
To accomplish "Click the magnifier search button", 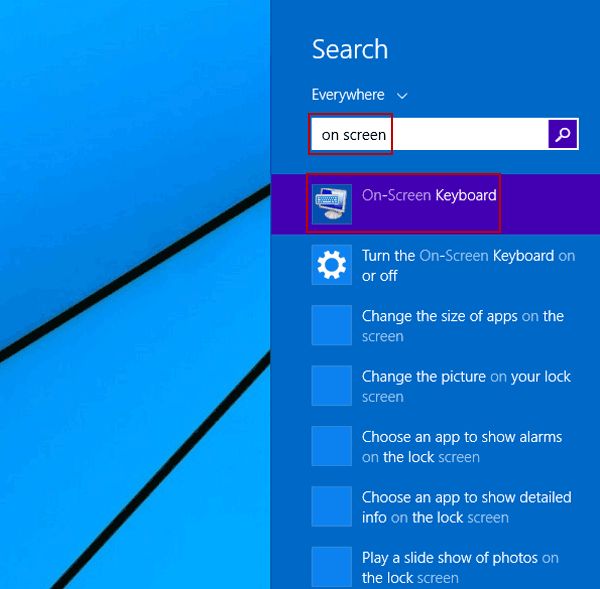I will [x=563, y=134].
